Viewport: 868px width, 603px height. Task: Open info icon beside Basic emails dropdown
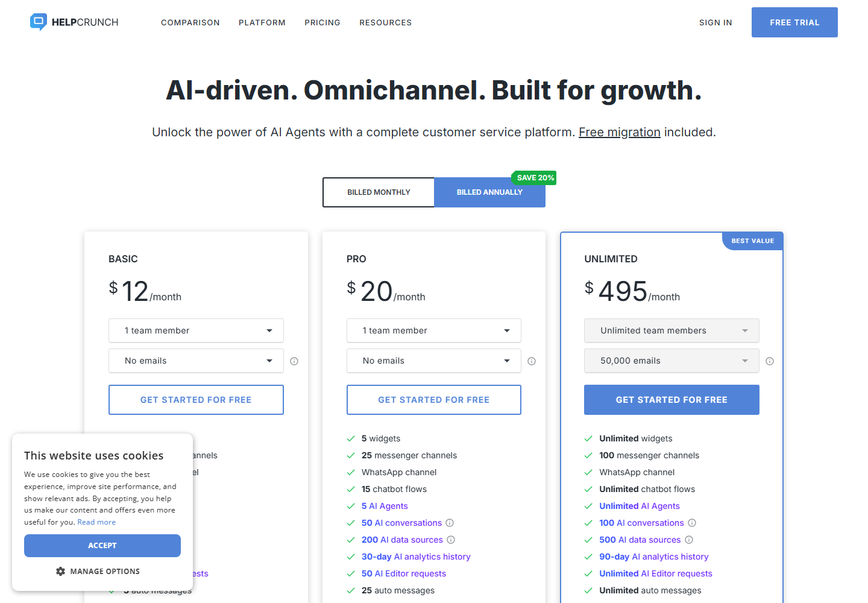[x=294, y=361]
